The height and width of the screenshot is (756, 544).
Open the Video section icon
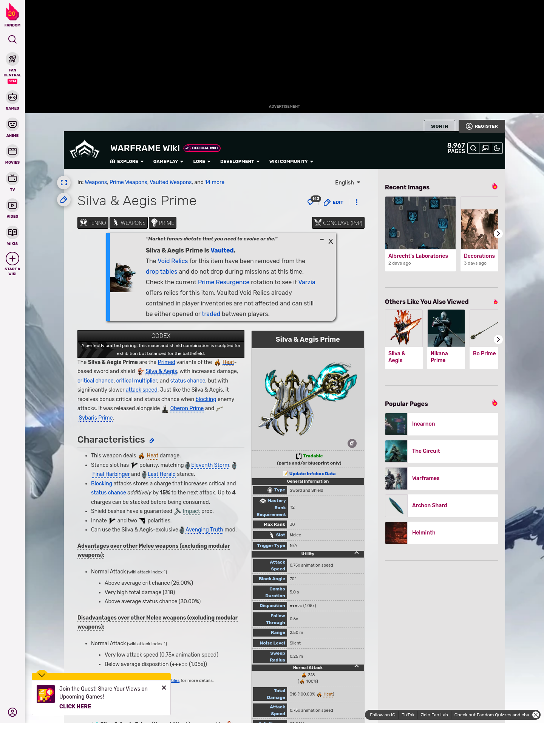(x=12, y=205)
